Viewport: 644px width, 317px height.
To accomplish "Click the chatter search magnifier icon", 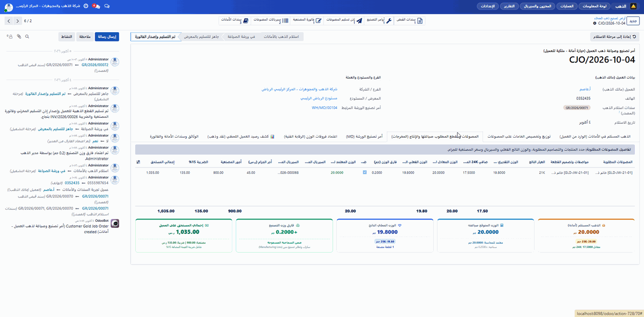I will [x=27, y=36].
